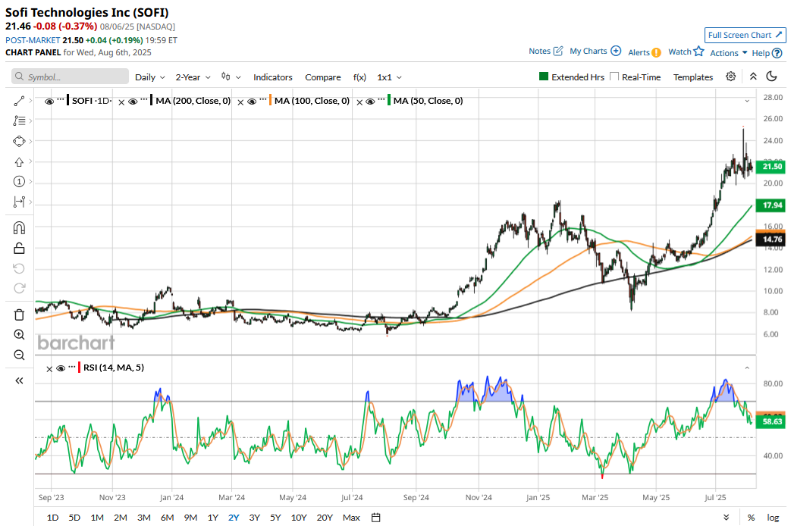Open the calendar date range picker
This screenshot has width=794, height=532.
pos(375,518)
